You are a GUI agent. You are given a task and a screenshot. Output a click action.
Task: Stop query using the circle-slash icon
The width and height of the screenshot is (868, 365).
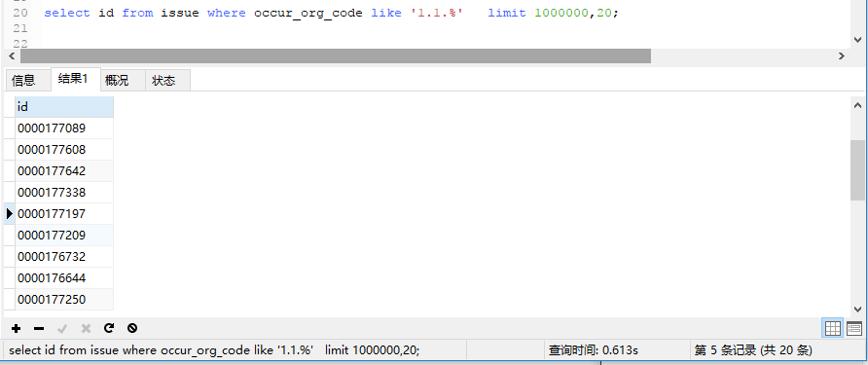pos(131,328)
